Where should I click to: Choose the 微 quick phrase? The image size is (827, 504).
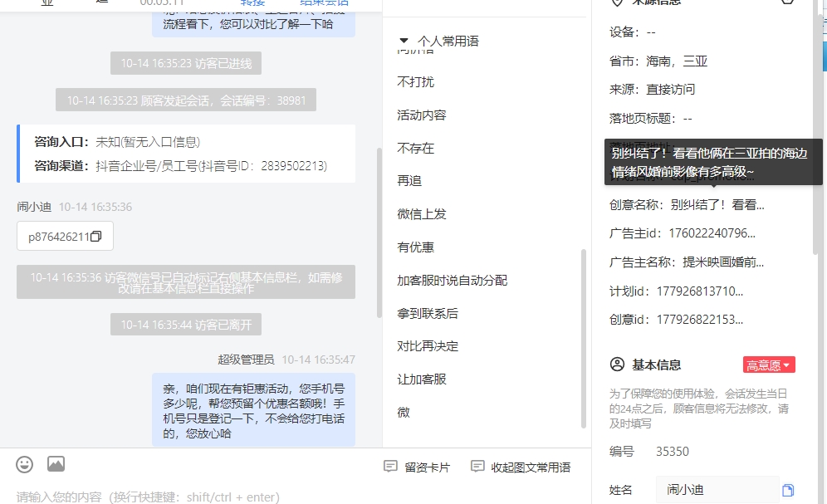pos(404,413)
